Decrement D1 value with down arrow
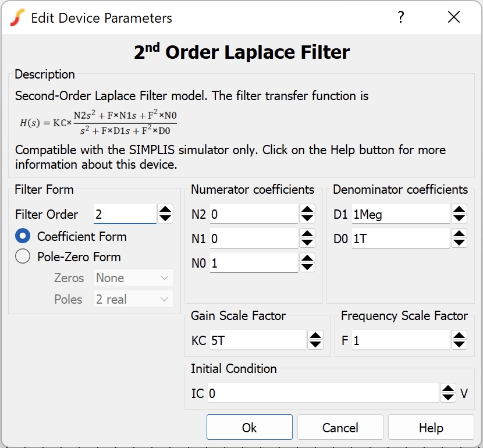483x448 pixels. click(459, 218)
